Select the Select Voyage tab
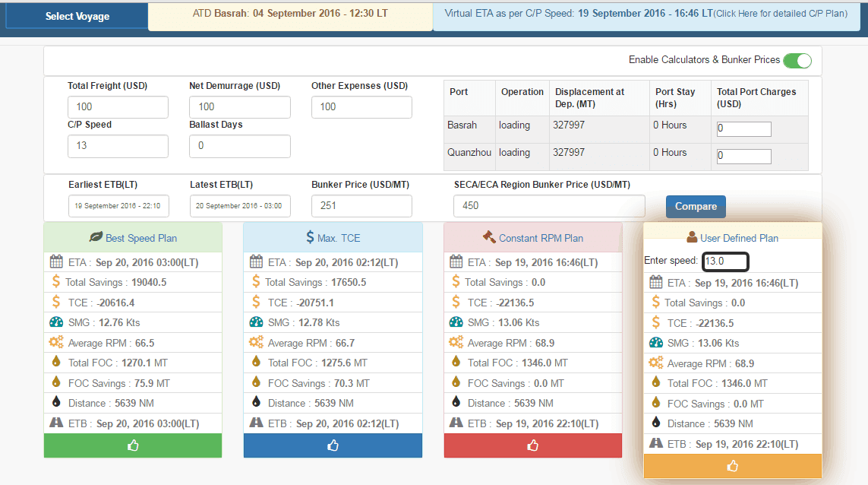Screen dimensions: 868x485 pyautogui.click(x=76, y=15)
